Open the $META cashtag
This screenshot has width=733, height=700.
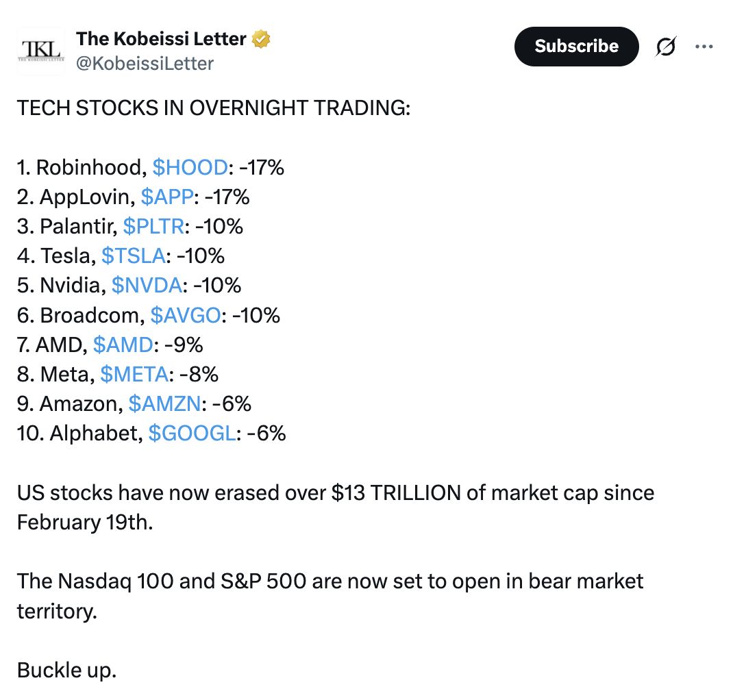134,374
